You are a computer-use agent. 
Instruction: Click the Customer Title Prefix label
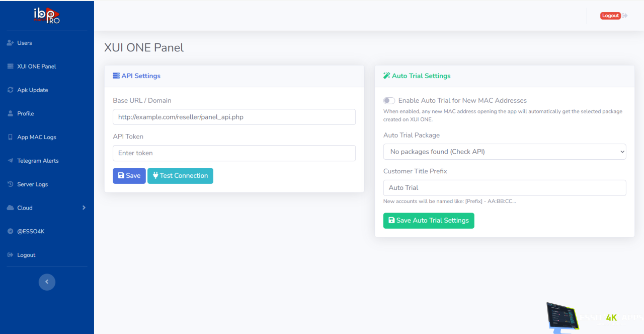pos(415,171)
